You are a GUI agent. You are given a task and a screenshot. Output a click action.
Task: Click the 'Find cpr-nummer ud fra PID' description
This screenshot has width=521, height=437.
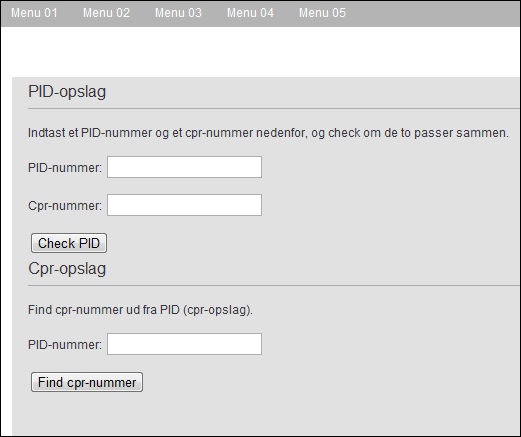(x=140, y=310)
